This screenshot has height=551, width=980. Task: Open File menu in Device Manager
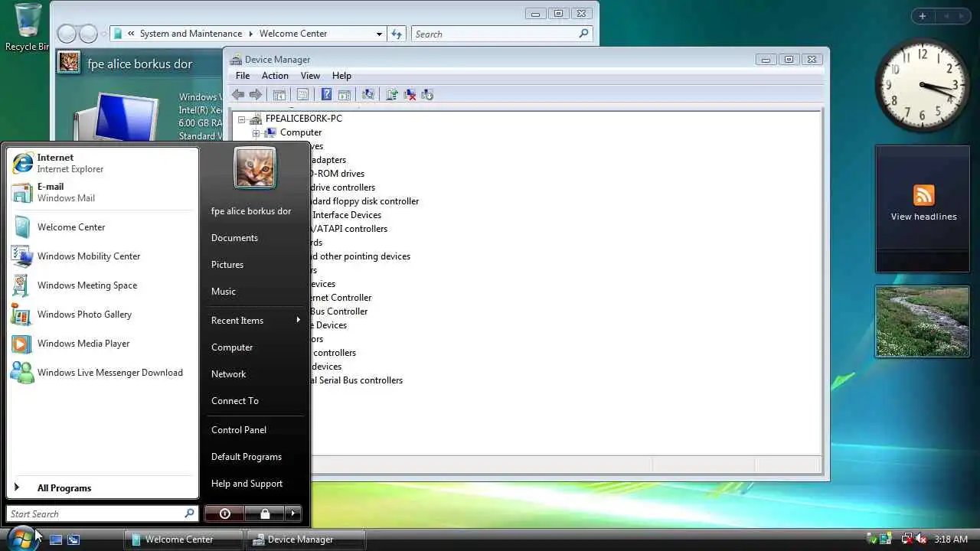click(x=243, y=76)
